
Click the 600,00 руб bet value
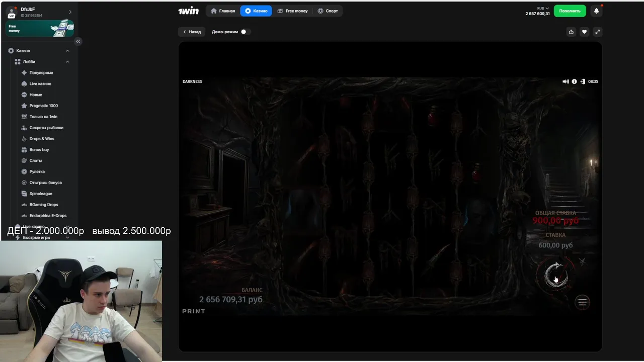[555, 245]
